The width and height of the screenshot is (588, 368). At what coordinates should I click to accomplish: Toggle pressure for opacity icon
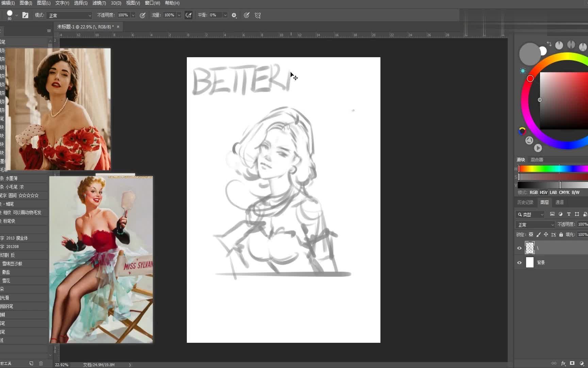tap(143, 15)
